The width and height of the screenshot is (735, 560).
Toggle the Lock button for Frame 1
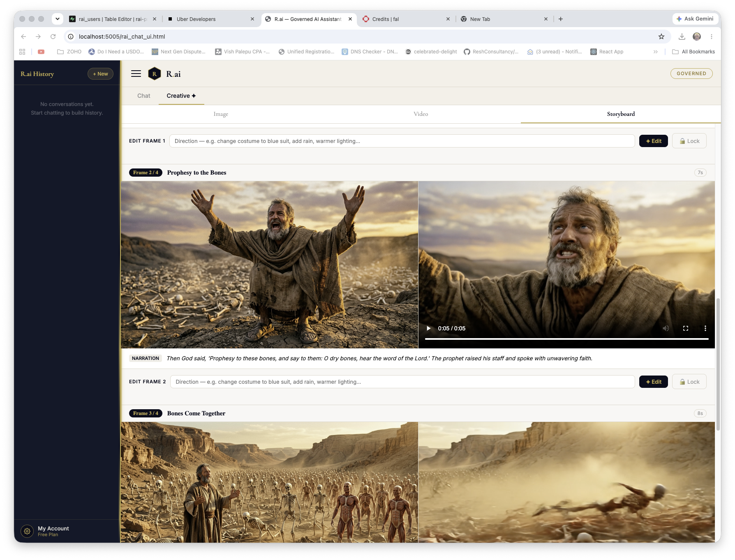point(689,141)
